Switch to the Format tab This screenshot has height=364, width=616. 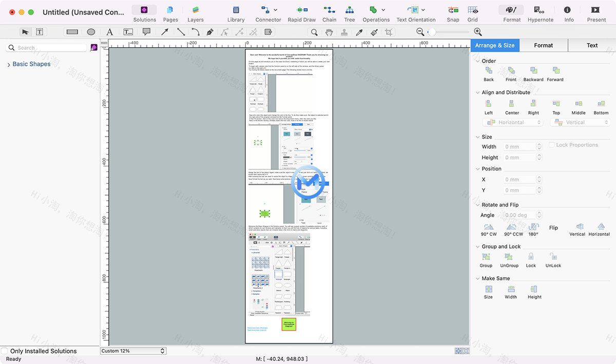click(543, 45)
